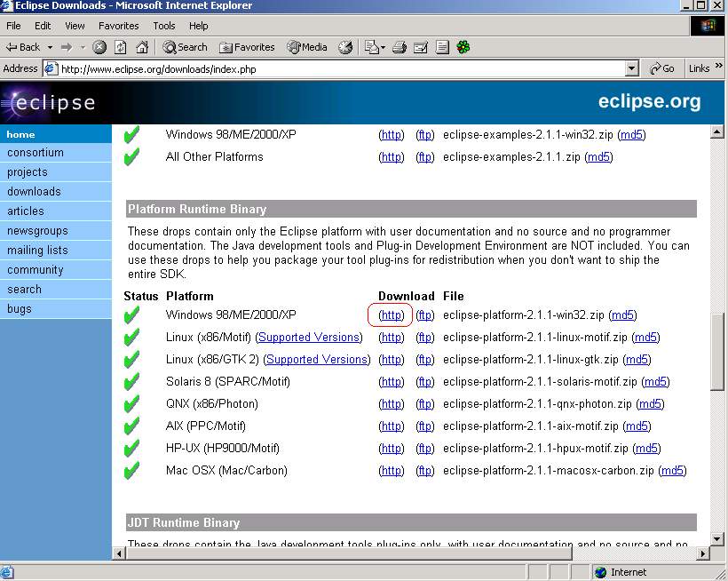Go to the Home page icon
Screen dimensions: 728x581
pyautogui.click(x=142, y=47)
